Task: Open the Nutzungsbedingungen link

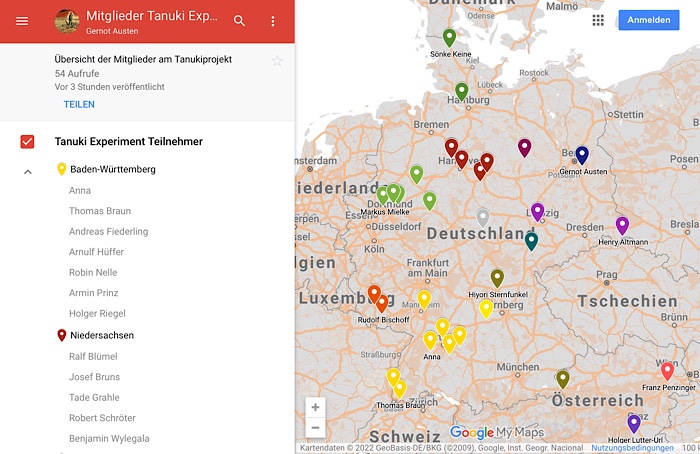Action: 631,448
